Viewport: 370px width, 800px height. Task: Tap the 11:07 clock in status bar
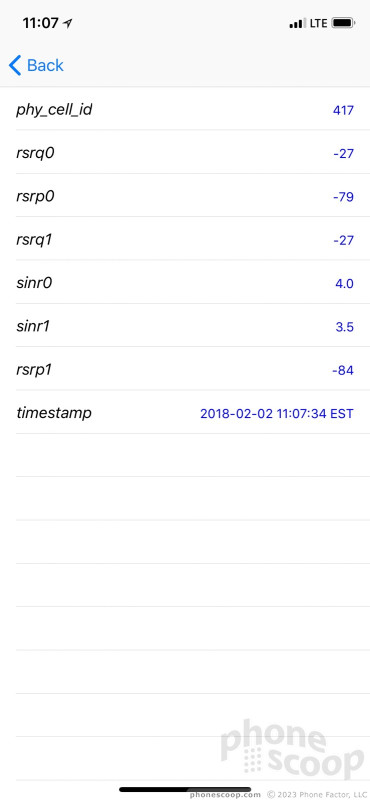click(x=40, y=23)
